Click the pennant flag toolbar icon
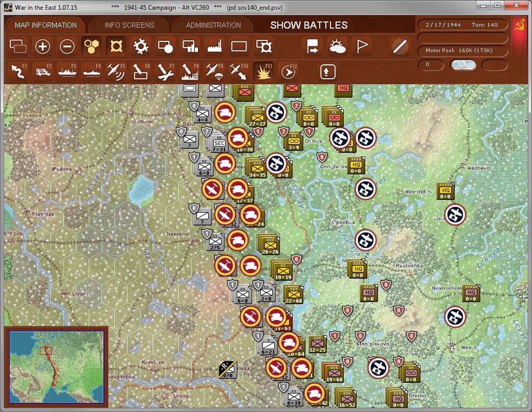 (362, 47)
